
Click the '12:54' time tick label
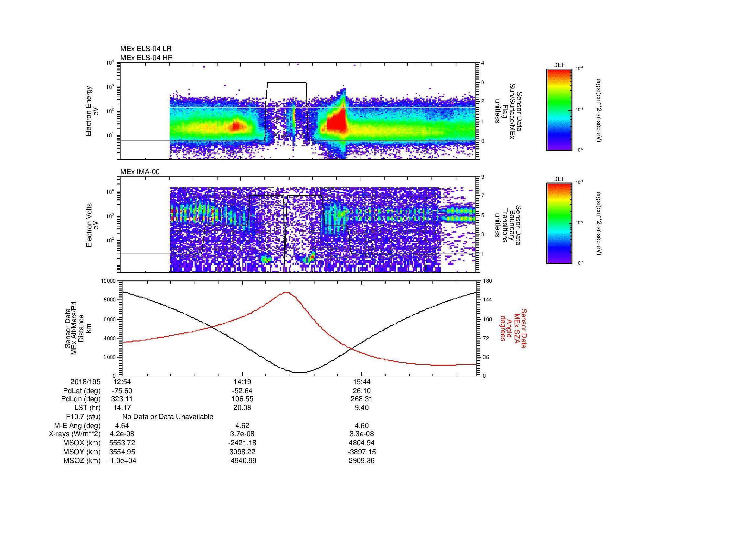point(122,382)
